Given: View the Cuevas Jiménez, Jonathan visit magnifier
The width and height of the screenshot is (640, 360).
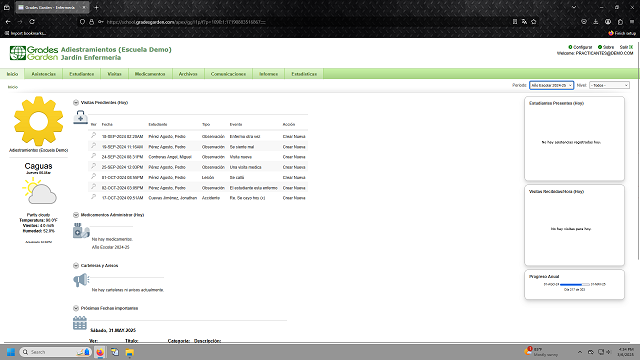Looking at the screenshot, I should tap(93, 197).
